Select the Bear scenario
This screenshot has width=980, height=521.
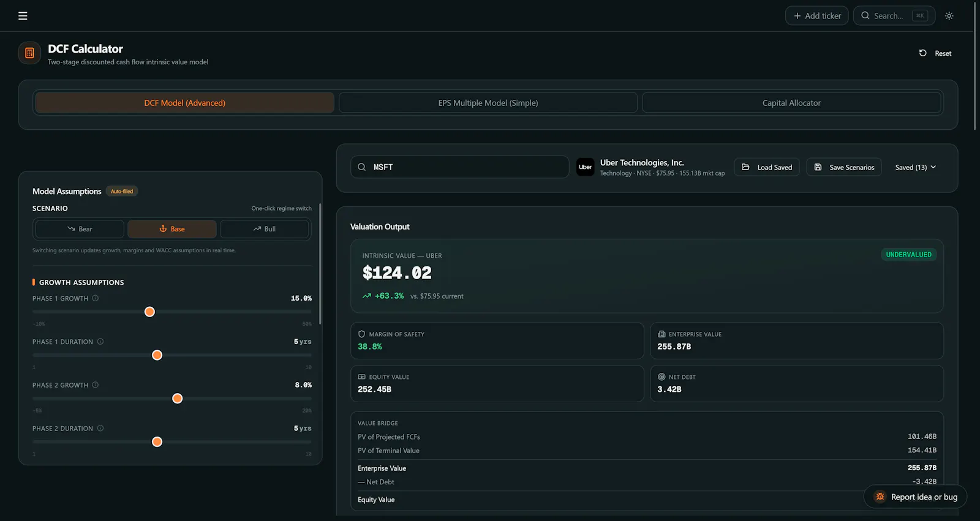(80, 229)
